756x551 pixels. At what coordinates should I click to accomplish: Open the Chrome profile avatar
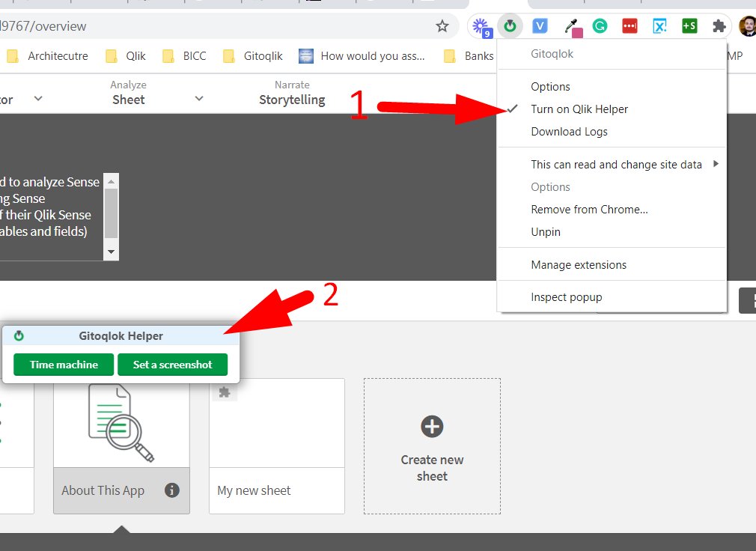747,26
